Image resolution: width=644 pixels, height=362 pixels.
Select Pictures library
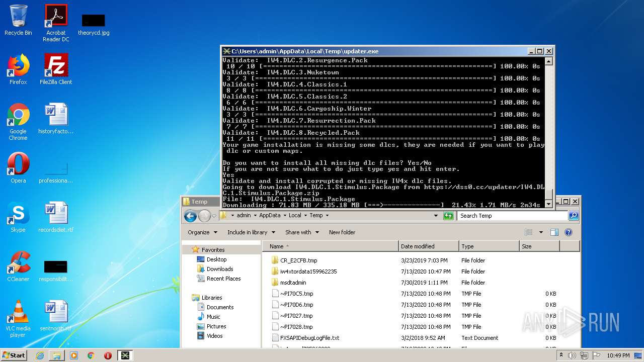[x=216, y=326]
